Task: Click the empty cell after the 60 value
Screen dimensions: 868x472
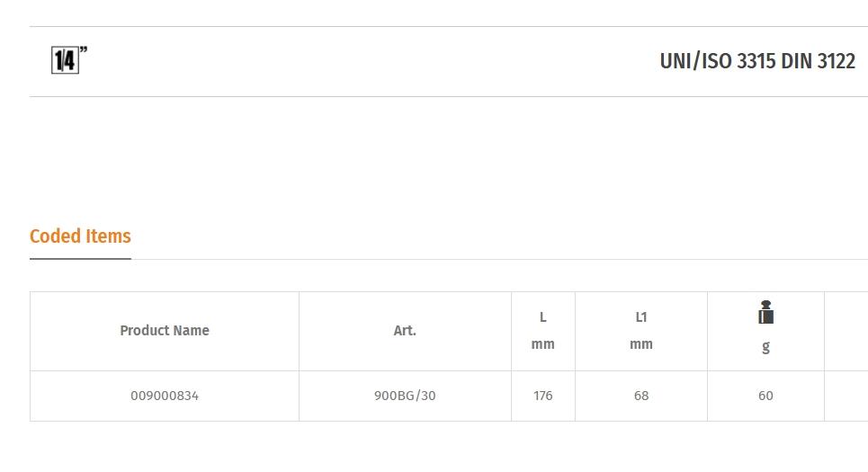Action: pyautogui.click(x=845, y=396)
